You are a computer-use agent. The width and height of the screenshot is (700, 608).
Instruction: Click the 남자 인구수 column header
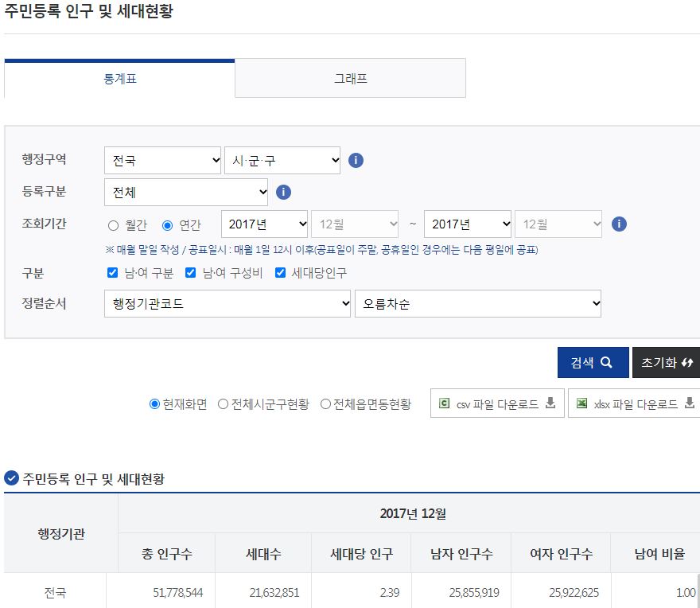461,554
